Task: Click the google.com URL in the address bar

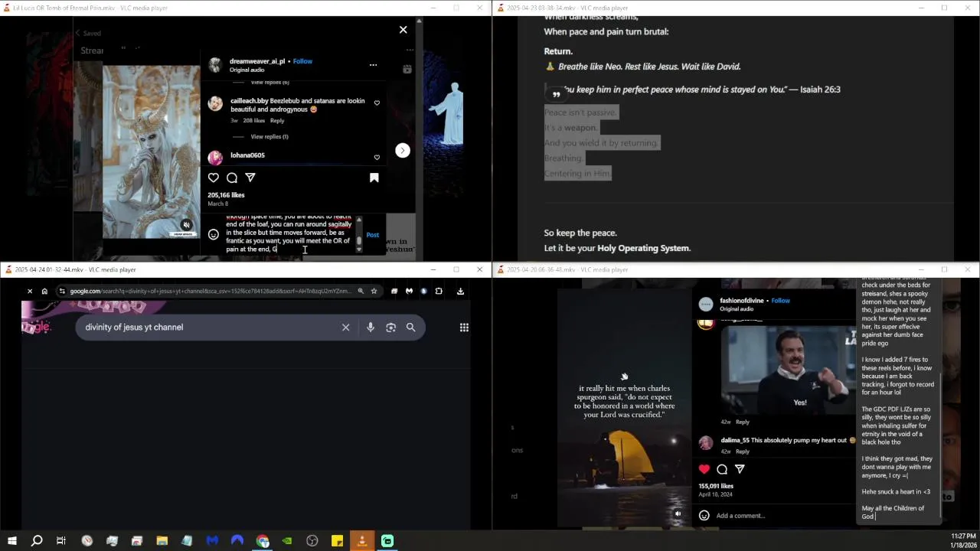Action: point(211,291)
